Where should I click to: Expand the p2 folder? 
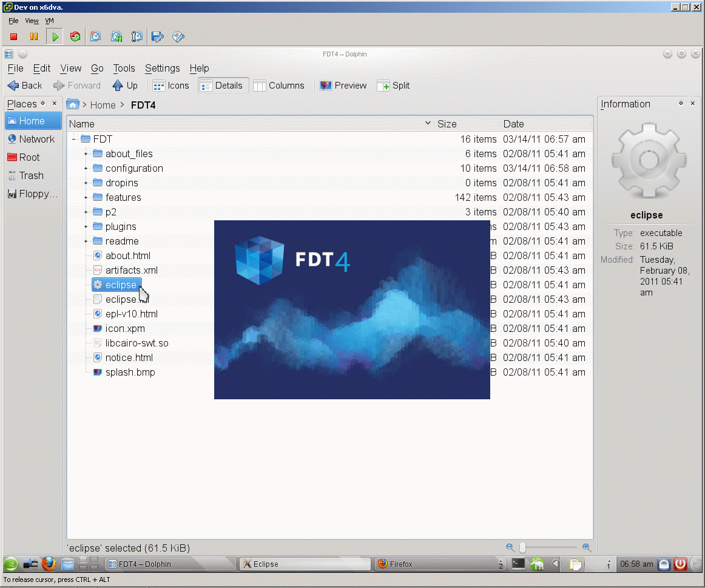pos(86,212)
